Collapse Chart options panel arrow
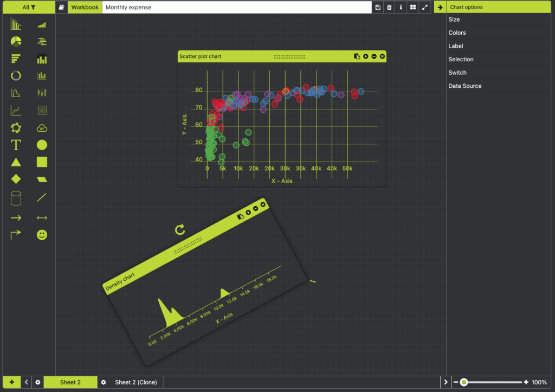Image resolution: width=555 pixels, height=392 pixels. point(440,7)
